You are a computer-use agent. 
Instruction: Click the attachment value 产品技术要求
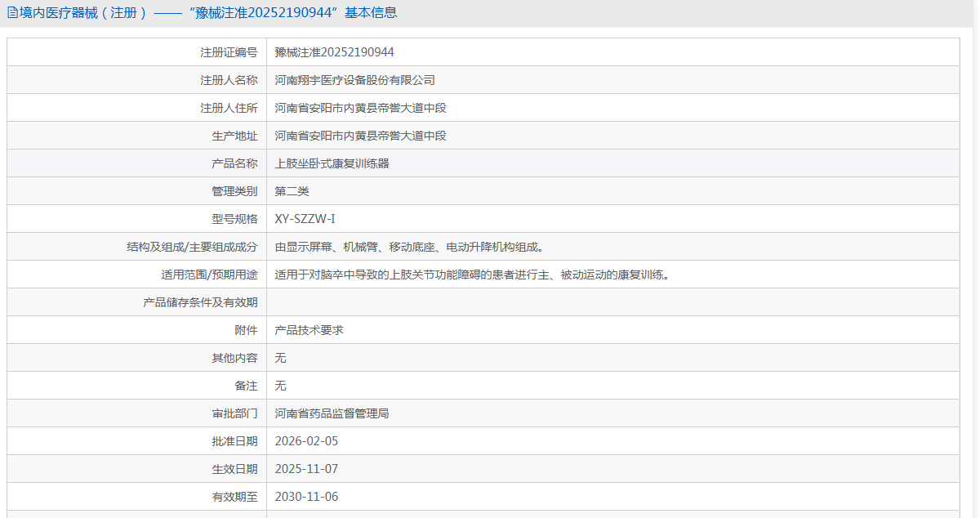[x=310, y=330]
